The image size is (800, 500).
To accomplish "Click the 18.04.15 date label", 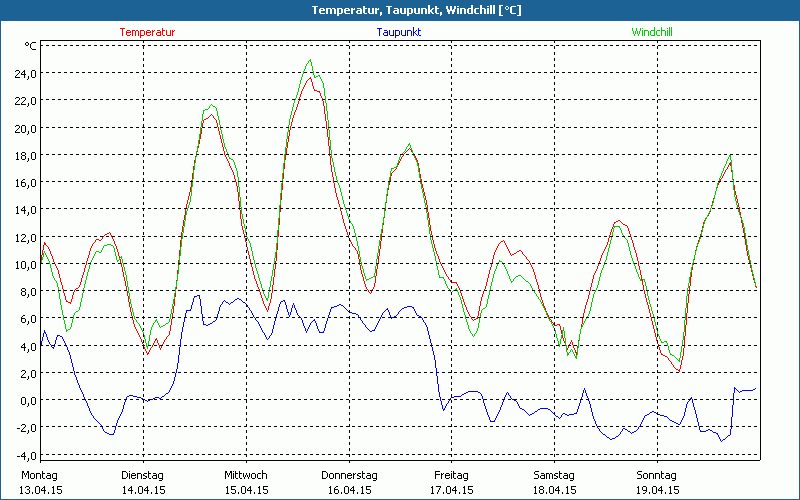I will [555, 490].
